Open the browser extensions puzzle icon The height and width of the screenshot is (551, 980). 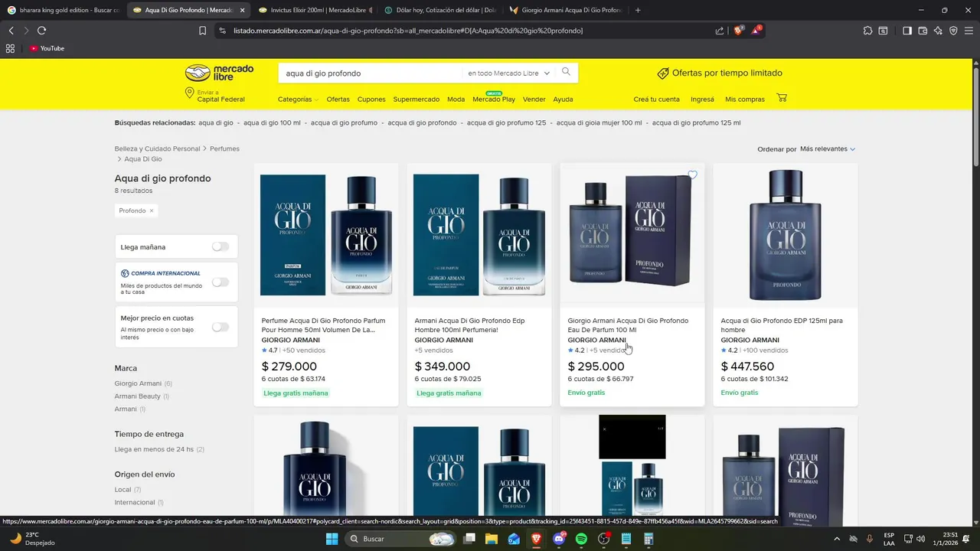click(867, 31)
